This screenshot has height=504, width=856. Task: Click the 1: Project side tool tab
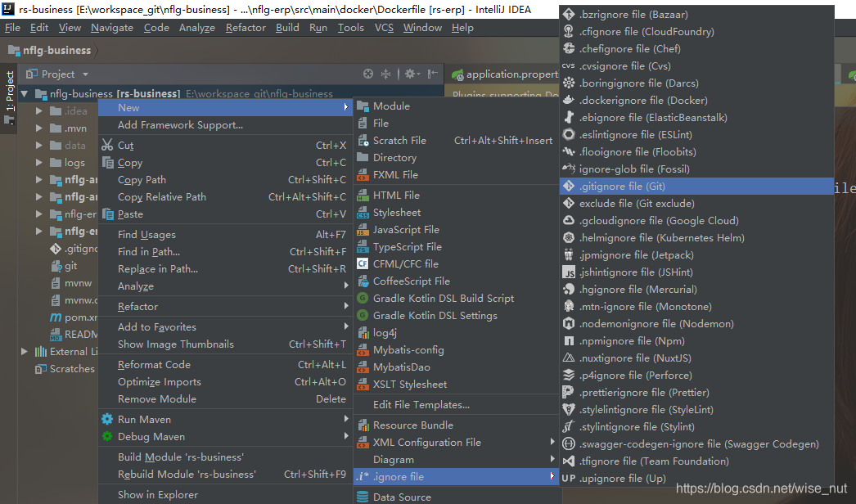pos(9,97)
